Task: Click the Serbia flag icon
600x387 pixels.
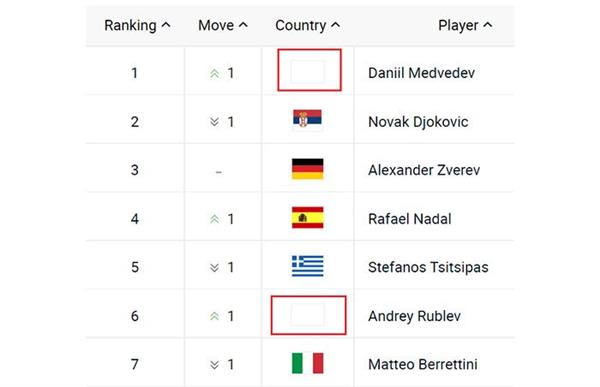Action: [x=307, y=120]
